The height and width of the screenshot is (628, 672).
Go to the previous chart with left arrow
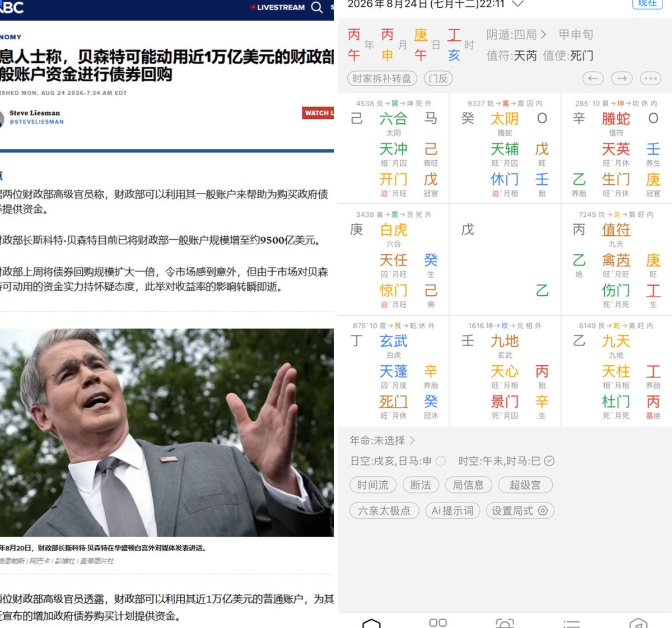(593, 79)
